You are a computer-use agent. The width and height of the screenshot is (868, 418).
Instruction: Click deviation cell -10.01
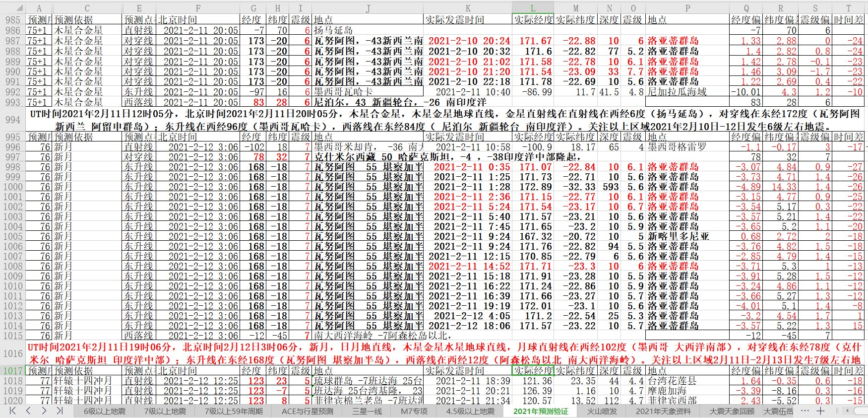click(x=746, y=92)
